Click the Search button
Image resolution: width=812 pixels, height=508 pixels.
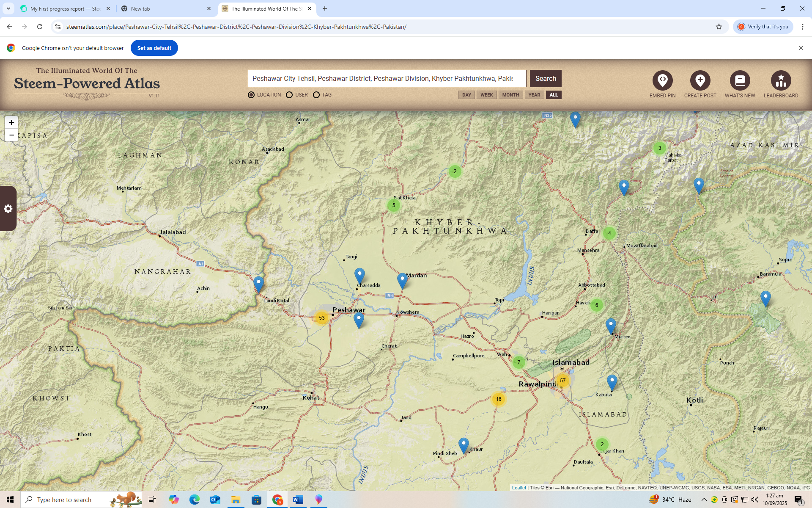point(546,78)
